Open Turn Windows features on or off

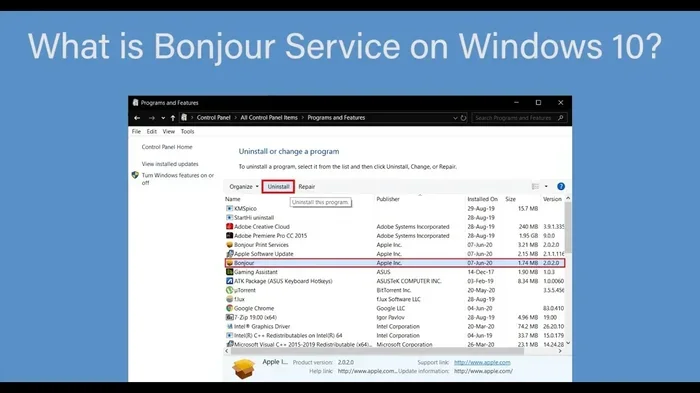click(x=178, y=179)
